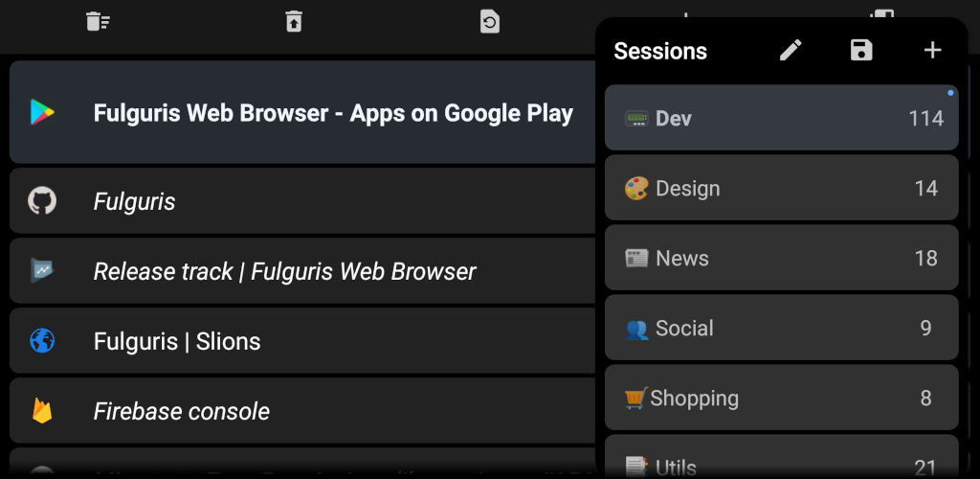
Task: Click the restore page icon in the toolbar
Action: 489,22
